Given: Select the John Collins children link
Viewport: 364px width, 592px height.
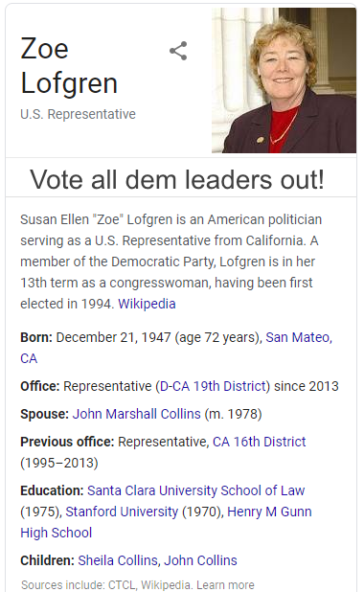Looking at the screenshot, I should [200, 560].
